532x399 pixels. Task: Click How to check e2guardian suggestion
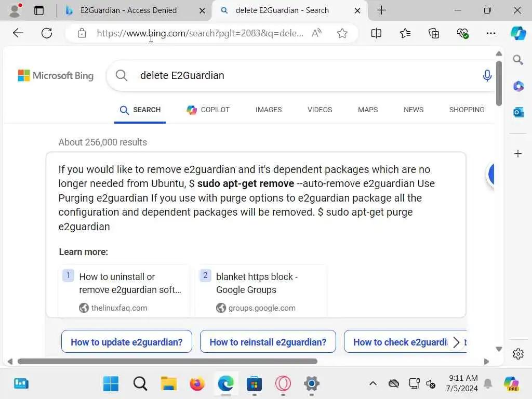coord(401,342)
